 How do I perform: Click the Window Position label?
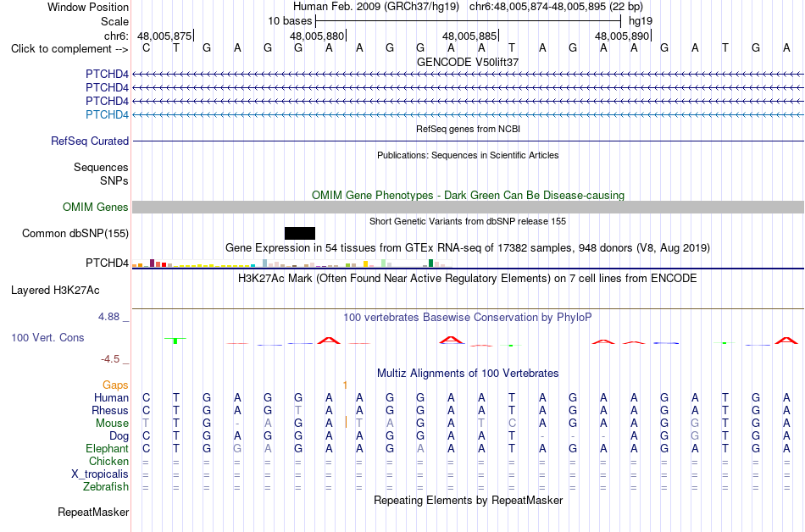88,7
